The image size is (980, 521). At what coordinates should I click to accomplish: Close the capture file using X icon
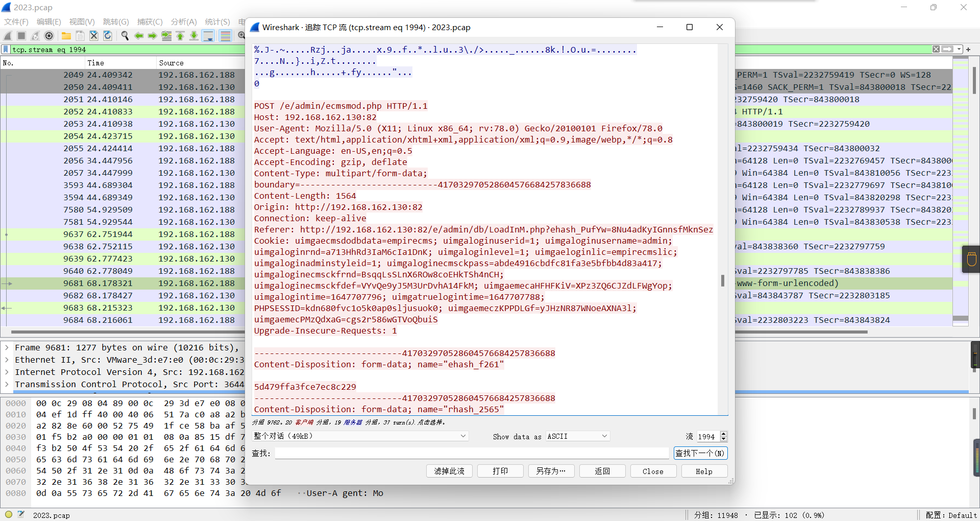coord(94,36)
